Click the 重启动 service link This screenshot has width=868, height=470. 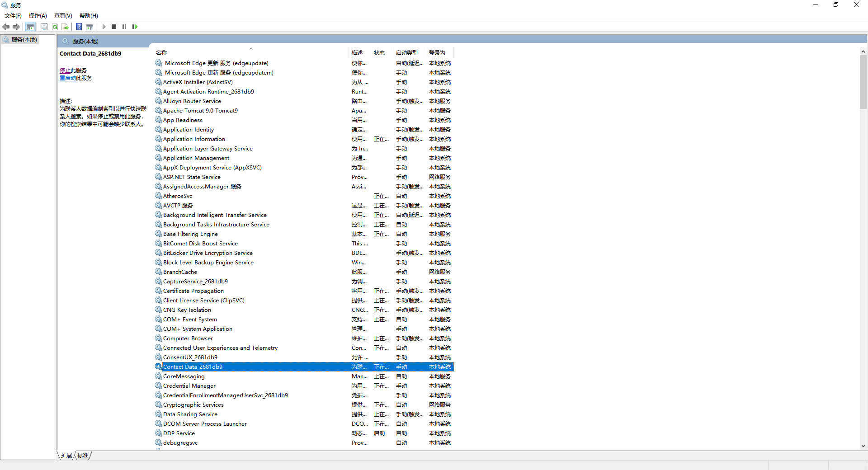click(x=68, y=78)
